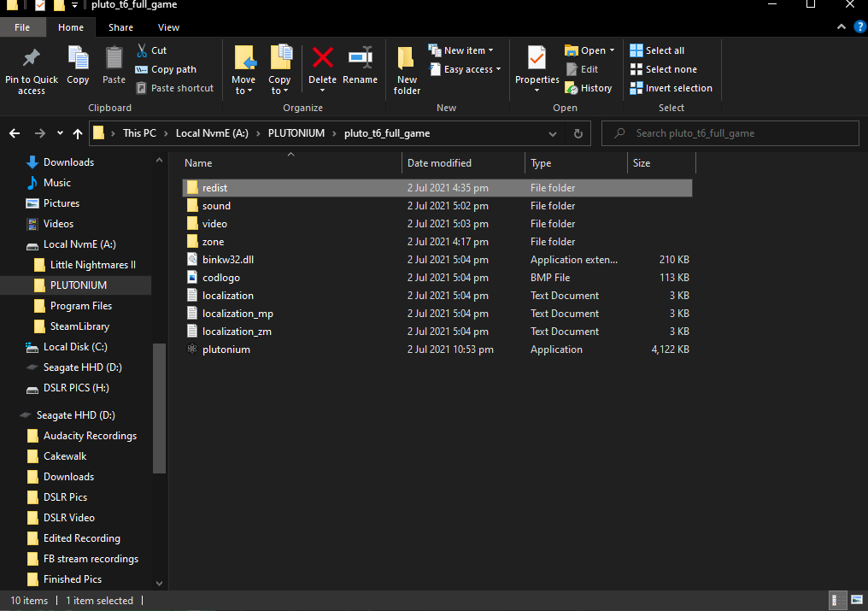Open the Open button dropdown arrow

coord(612,50)
